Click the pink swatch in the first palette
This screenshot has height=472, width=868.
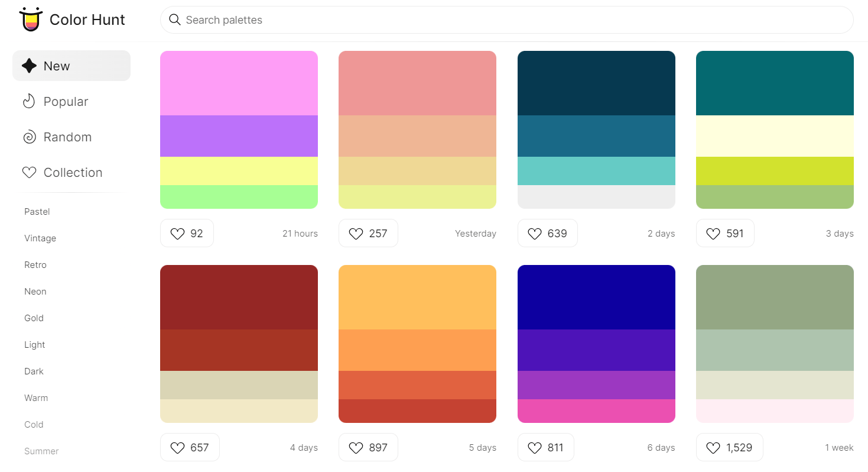239,83
